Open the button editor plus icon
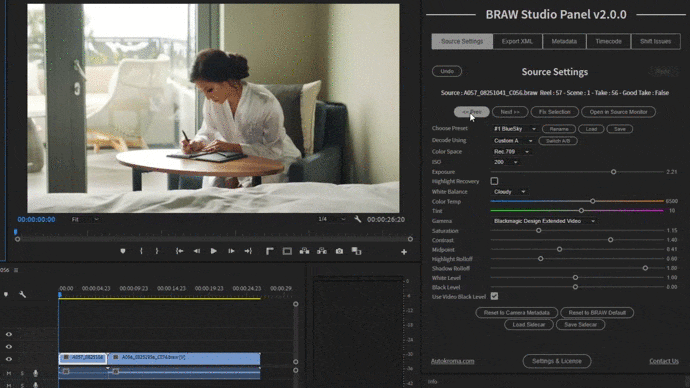The height and width of the screenshot is (388, 690). pyautogui.click(x=404, y=252)
